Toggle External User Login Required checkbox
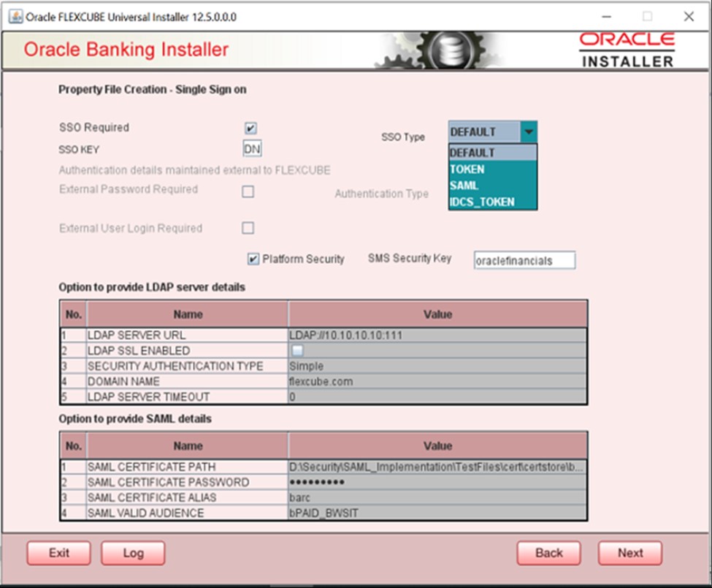 tap(248, 228)
